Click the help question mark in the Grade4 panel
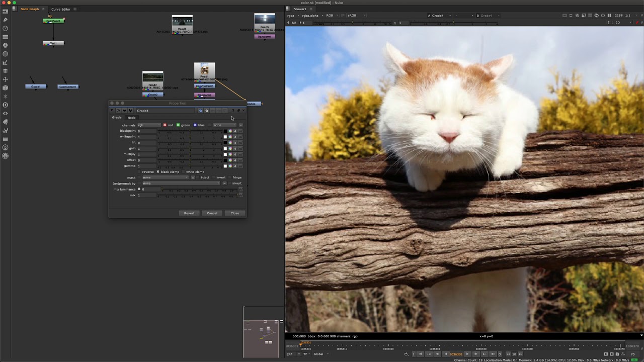644x362 pixels. tap(233, 111)
